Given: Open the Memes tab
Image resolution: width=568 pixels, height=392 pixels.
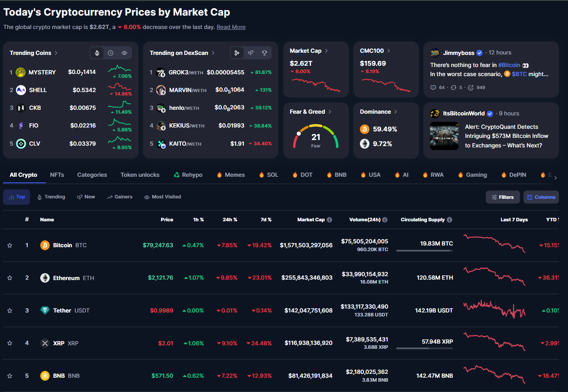Looking at the screenshot, I should click(x=231, y=175).
